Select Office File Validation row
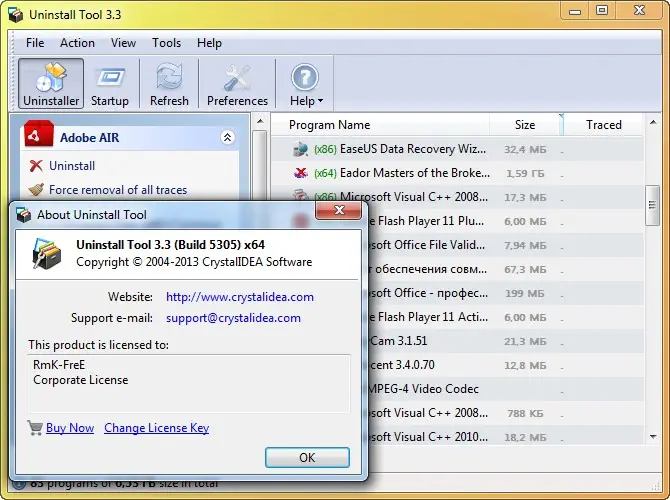The width and height of the screenshot is (670, 500). coord(505,245)
